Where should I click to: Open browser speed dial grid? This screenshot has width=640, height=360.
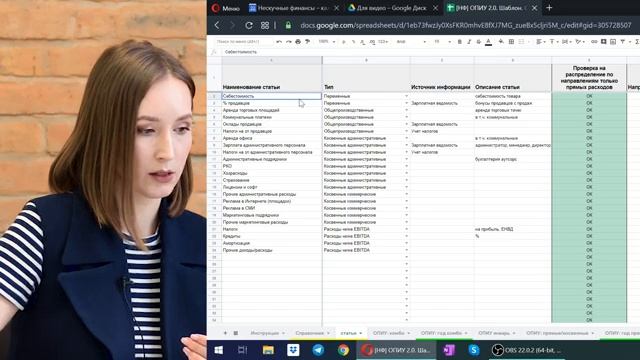point(265,25)
